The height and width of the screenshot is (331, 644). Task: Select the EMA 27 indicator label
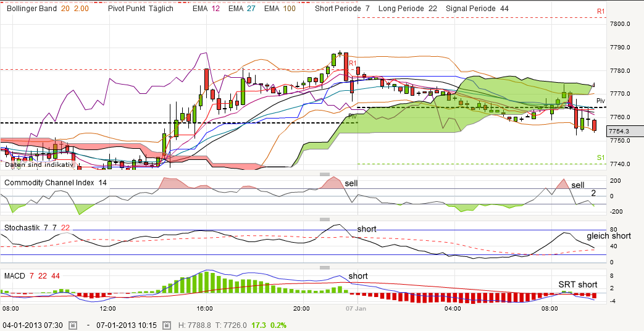coord(242,8)
